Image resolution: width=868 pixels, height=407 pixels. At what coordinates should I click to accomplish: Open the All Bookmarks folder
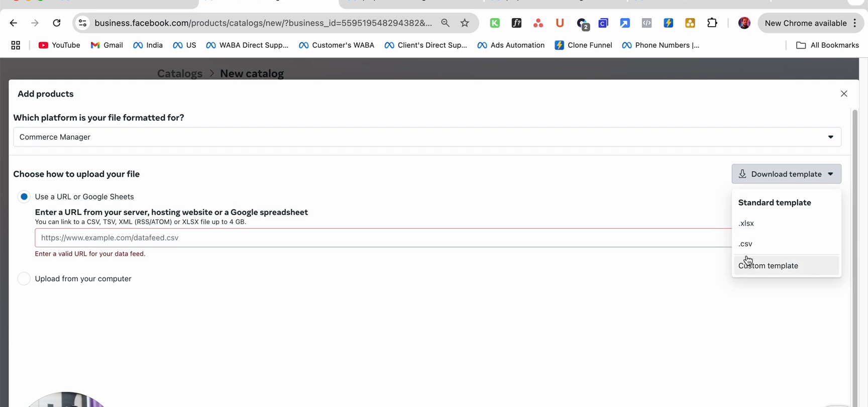[x=827, y=45]
